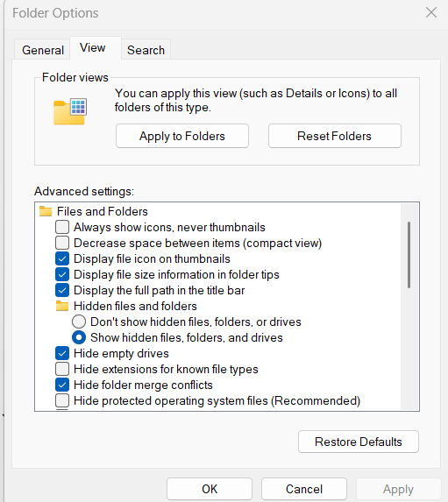The image size is (448, 502).
Task: Uncheck Display file size information in folder tips
Action: point(62,274)
